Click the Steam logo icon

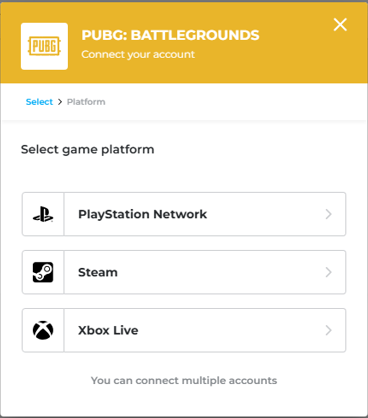[43, 272]
